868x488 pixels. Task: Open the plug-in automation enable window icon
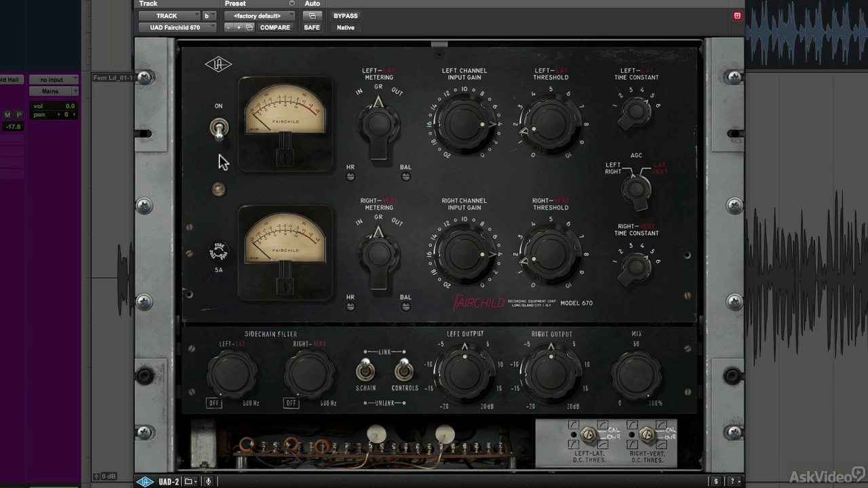click(x=312, y=16)
